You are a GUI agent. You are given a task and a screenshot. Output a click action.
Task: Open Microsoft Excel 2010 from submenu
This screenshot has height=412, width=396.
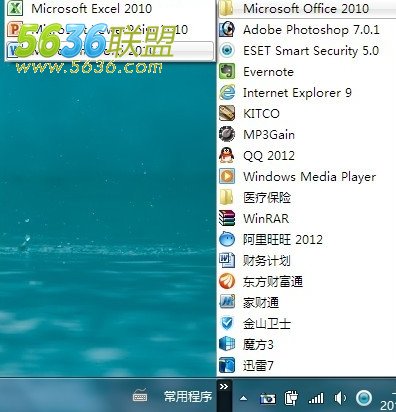tap(110, 9)
